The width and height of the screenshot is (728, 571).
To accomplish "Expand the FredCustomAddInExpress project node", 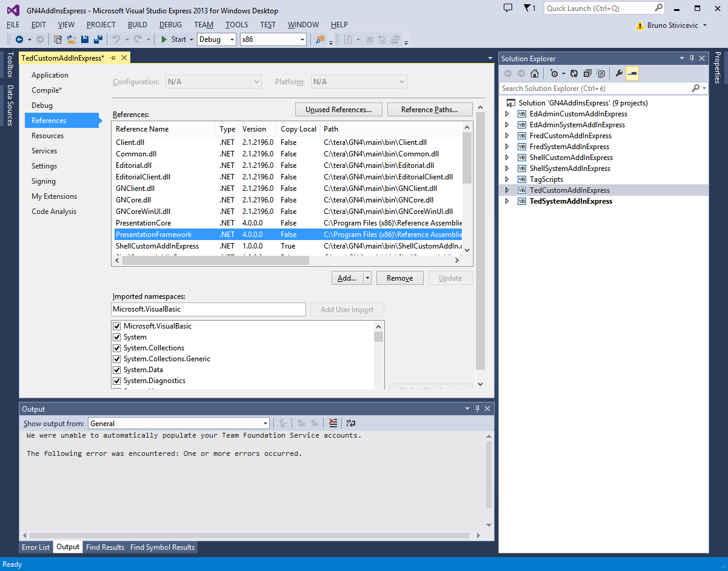I will (507, 136).
